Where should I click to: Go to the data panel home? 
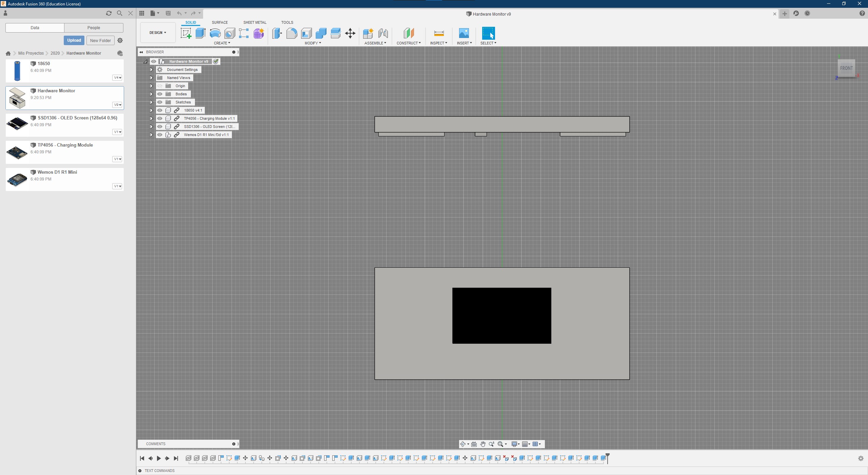point(8,53)
